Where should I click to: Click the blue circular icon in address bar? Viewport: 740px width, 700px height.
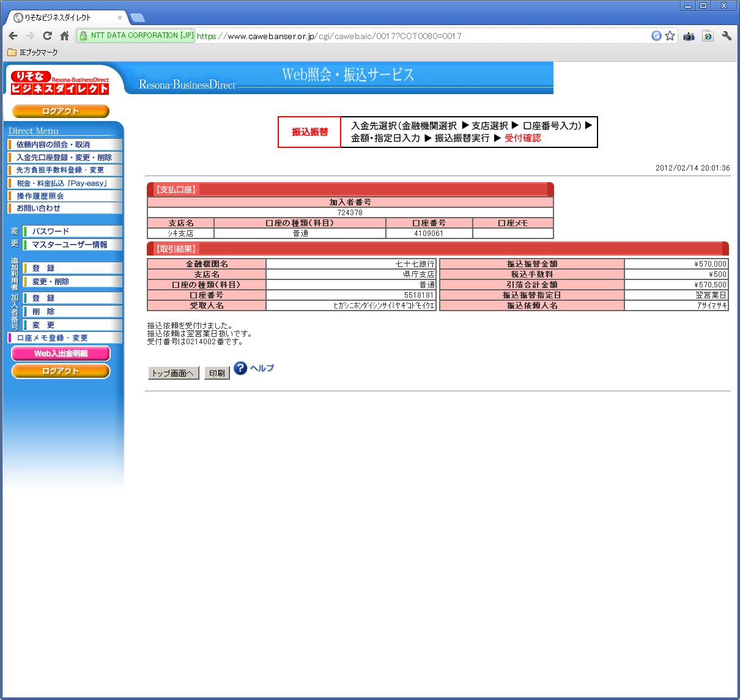point(656,36)
